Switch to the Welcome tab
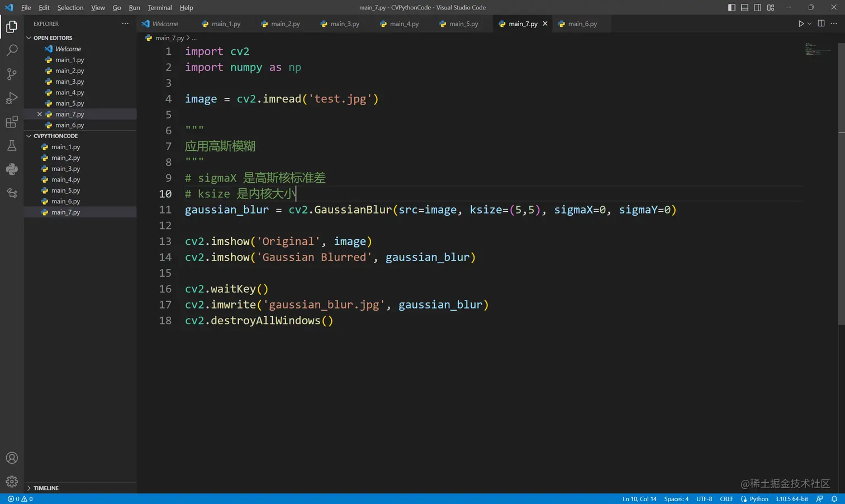Image resolution: width=845 pixels, height=504 pixels. [165, 23]
